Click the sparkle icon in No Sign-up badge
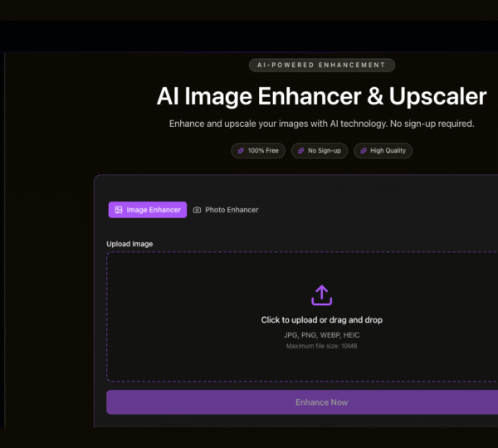 click(x=300, y=151)
